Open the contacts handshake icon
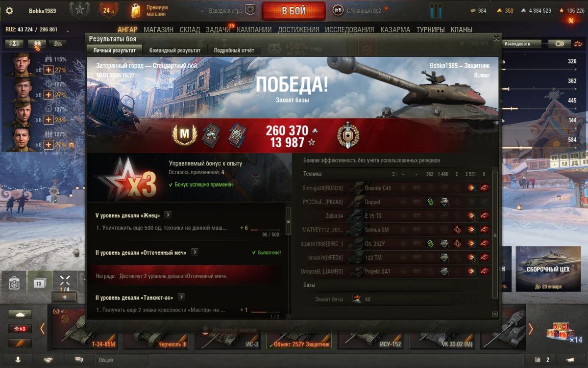The width and height of the screenshot is (588, 368). 49,360
